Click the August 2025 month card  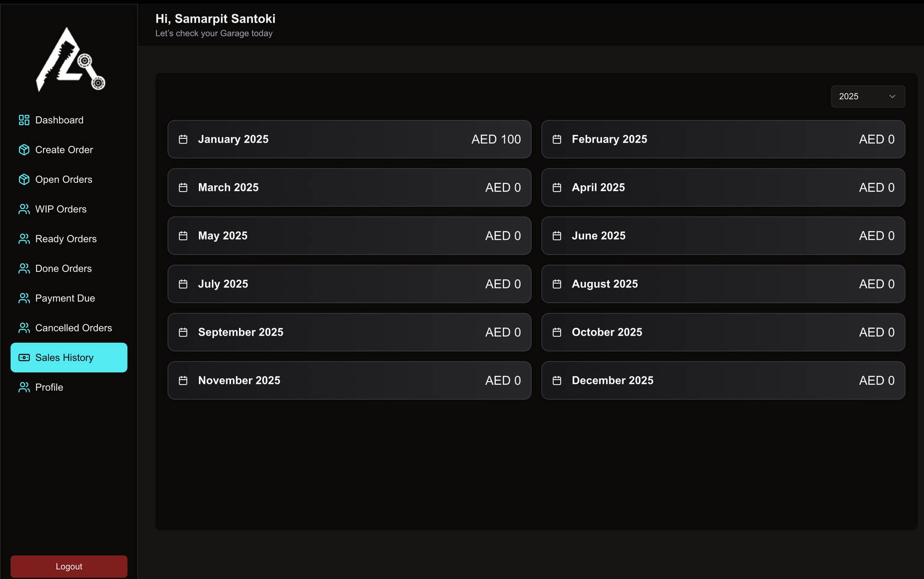(722, 284)
